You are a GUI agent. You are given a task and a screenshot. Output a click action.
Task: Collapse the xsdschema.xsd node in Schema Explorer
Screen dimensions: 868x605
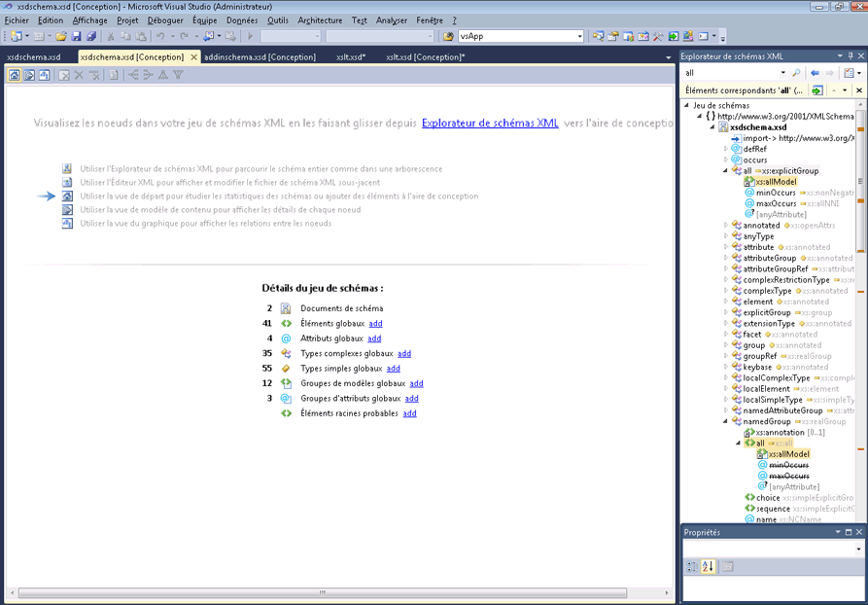tap(711, 127)
